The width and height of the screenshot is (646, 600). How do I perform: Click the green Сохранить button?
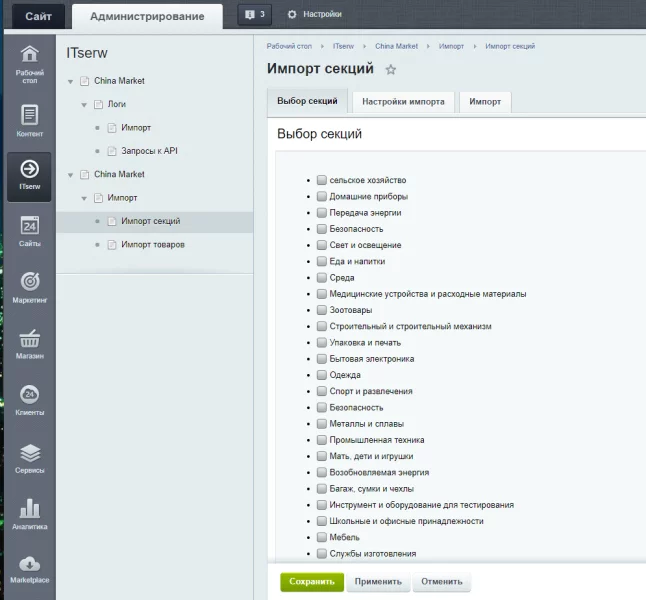311,581
